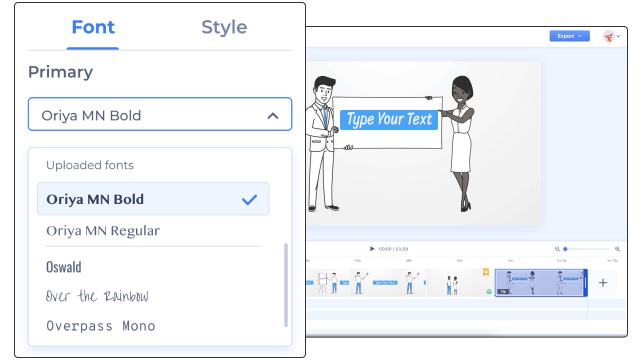Click the timeline zoom slider handle
The width and height of the screenshot is (640, 360).
565,249
